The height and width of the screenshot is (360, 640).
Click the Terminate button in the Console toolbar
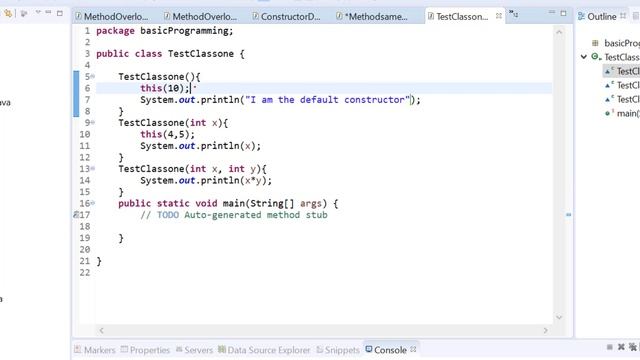609,347
